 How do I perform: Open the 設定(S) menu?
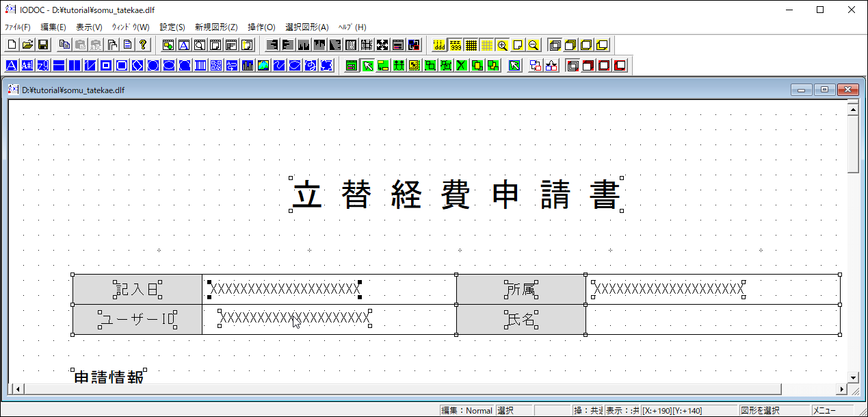(172, 27)
